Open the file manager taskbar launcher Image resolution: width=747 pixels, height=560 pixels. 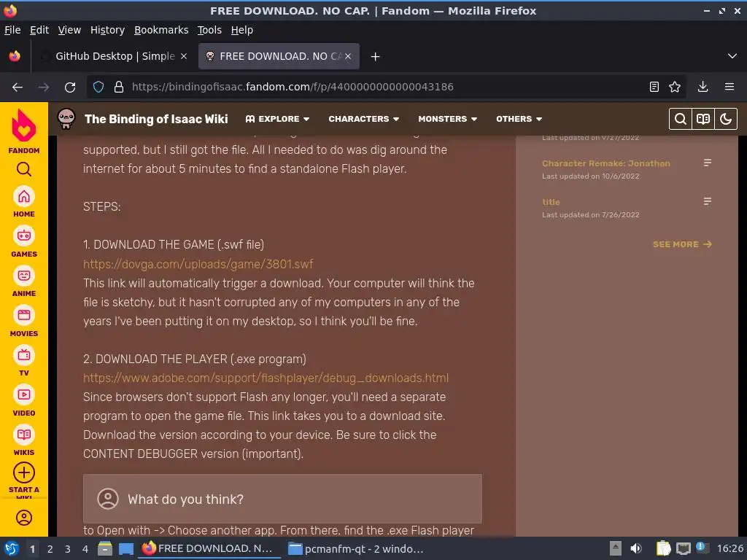105,549
